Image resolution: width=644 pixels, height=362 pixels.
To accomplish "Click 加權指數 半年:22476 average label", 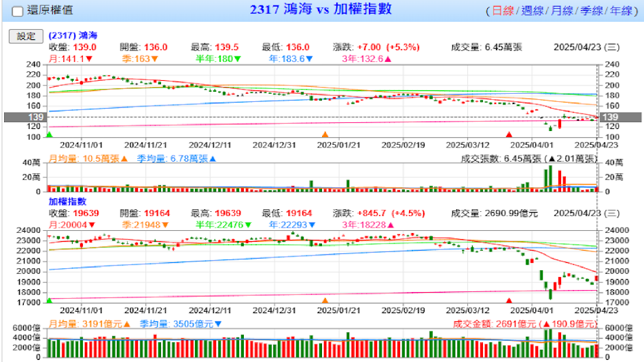I will 223,225.
